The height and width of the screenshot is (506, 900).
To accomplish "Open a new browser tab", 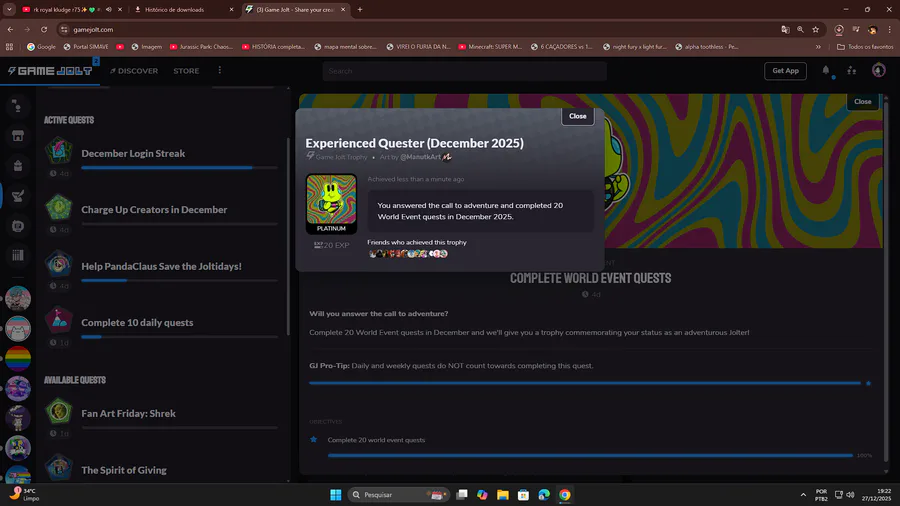I will point(360,10).
